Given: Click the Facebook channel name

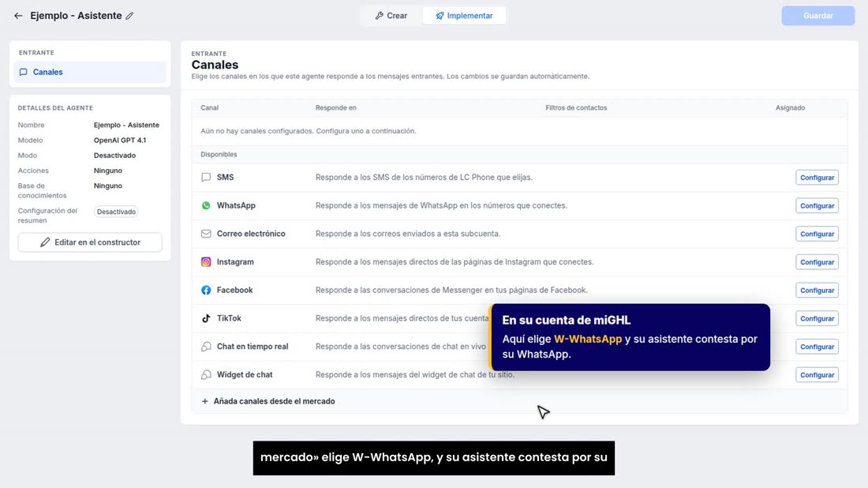Looking at the screenshot, I should pyautogui.click(x=234, y=291).
